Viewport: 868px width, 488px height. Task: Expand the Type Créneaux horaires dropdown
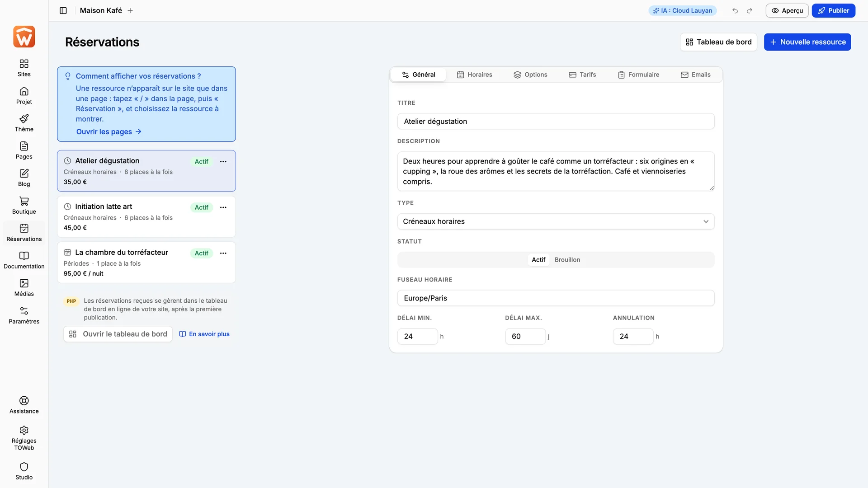[x=556, y=221]
